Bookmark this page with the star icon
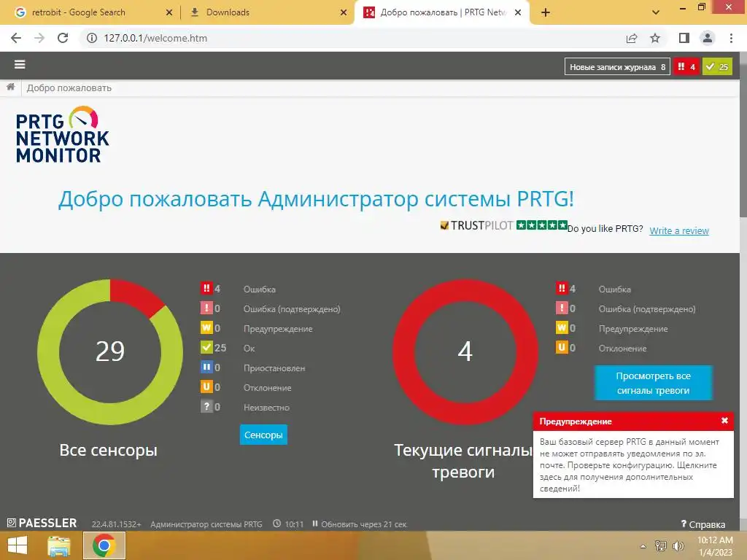This screenshot has width=747, height=560. (655, 38)
